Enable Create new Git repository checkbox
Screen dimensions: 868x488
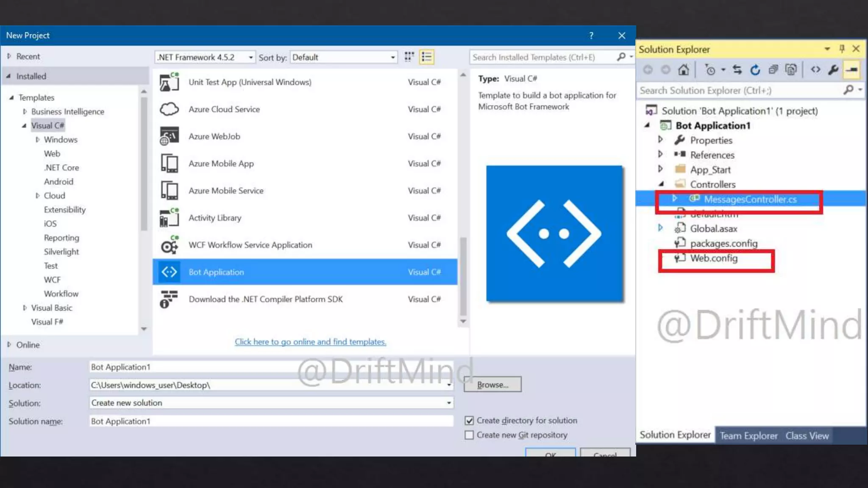tap(469, 435)
